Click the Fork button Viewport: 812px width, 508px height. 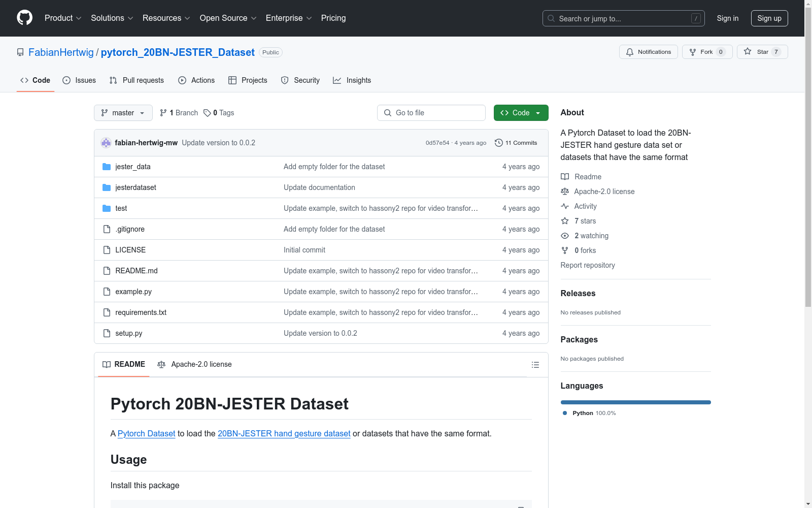[707, 52]
